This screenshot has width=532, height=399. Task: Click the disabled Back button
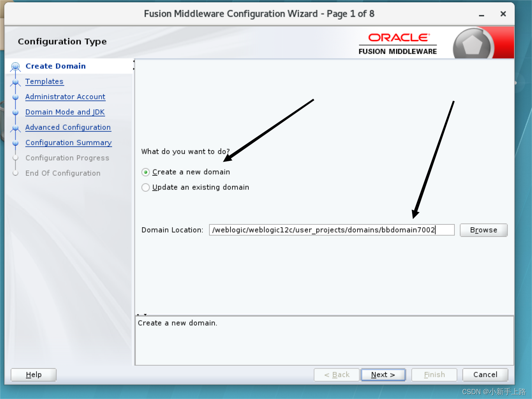point(337,375)
